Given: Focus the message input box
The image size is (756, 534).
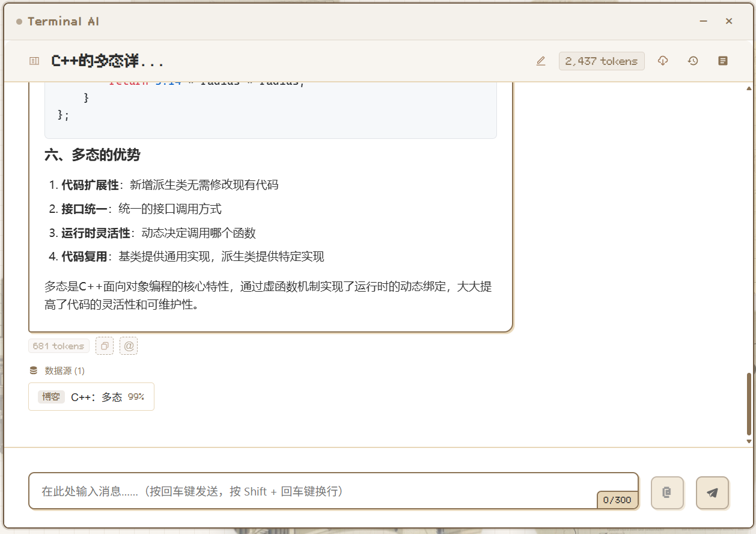Looking at the screenshot, I should [x=312, y=491].
